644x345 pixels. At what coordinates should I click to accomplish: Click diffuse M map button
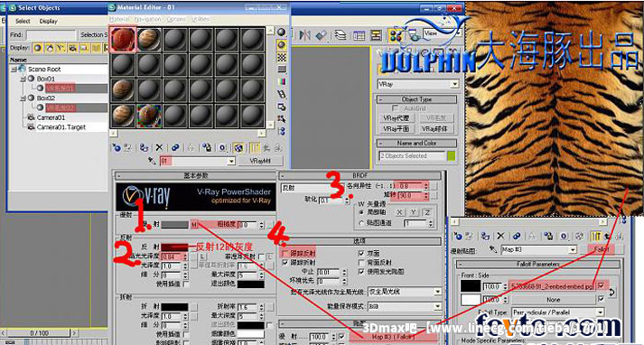(194, 225)
